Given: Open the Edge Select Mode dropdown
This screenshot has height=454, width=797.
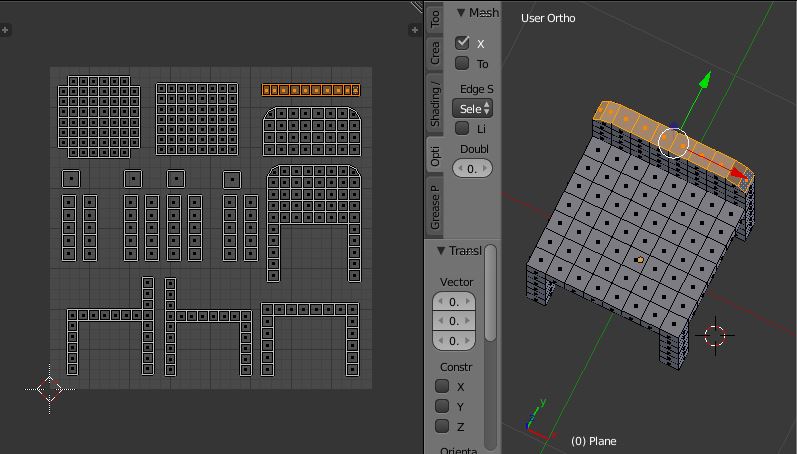Looking at the screenshot, I should [472, 108].
